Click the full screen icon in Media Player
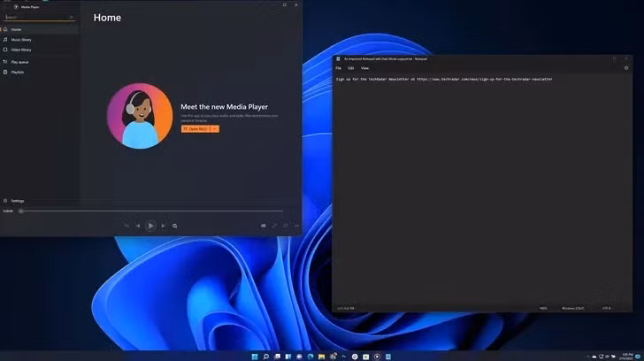This screenshot has width=644, height=361. [274, 226]
